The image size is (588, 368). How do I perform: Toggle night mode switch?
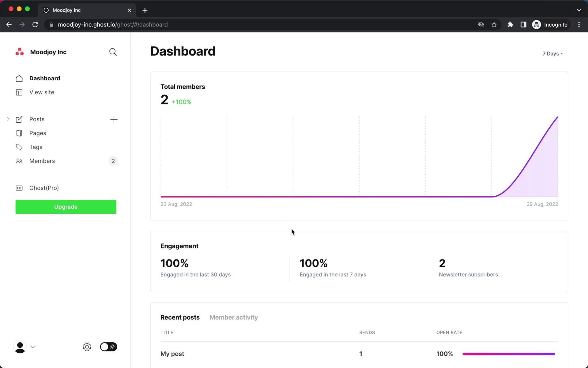click(x=108, y=347)
